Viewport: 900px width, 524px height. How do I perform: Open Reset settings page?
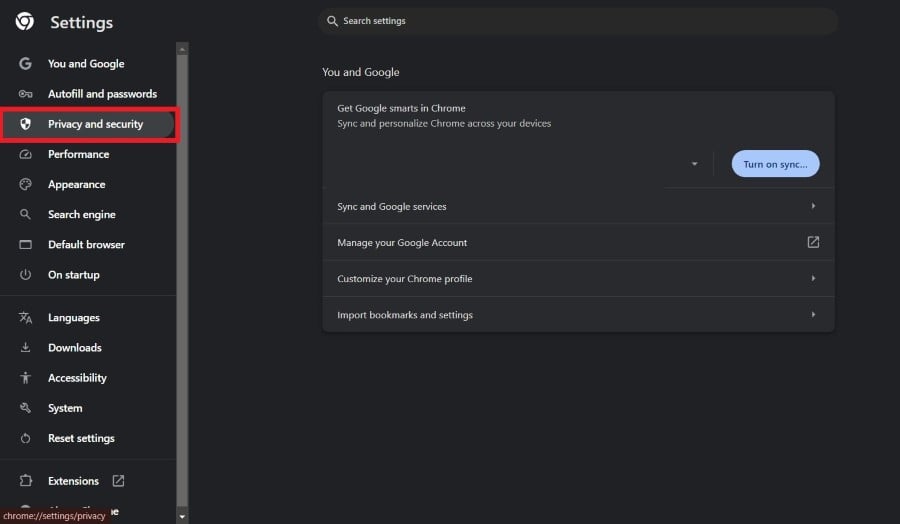pyautogui.click(x=88, y=438)
